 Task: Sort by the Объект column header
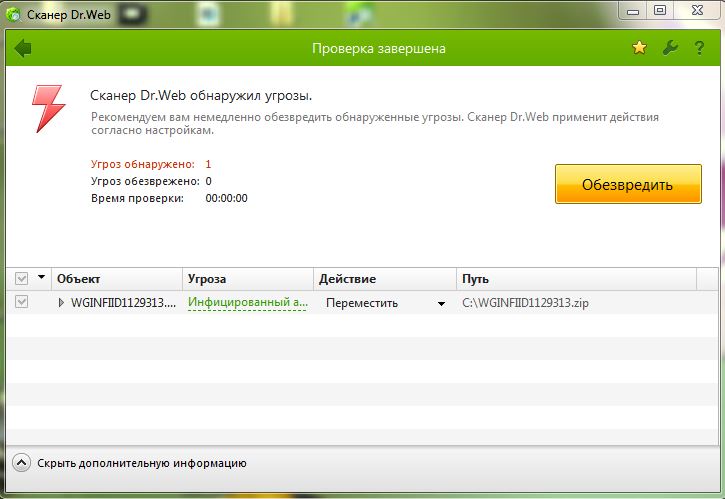click(x=117, y=279)
